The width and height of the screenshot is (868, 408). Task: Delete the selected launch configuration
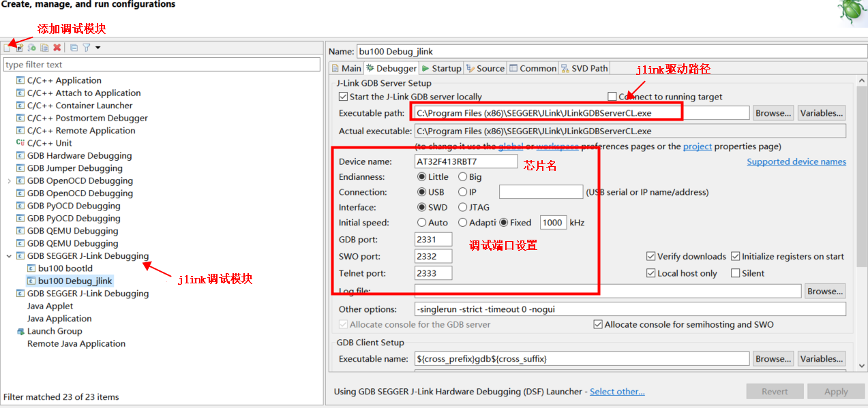click(57, 48)
